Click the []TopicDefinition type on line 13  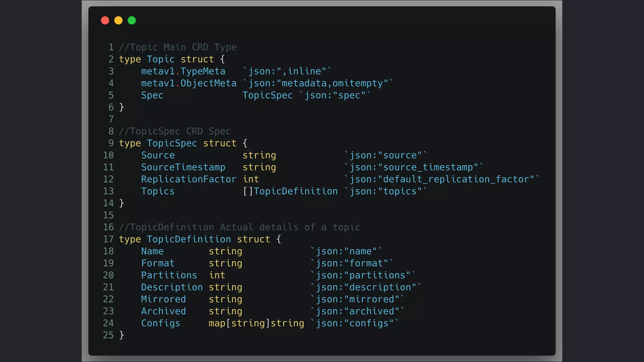click(290, 191)
